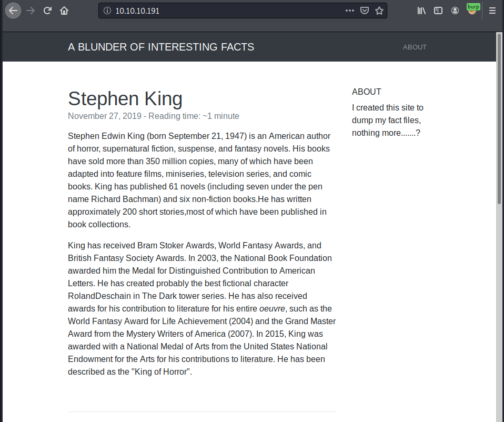Image resolution: width=504 pixels, height=422 pixels.
Task: Open the home page icon
Action: [x=64, y=11]
